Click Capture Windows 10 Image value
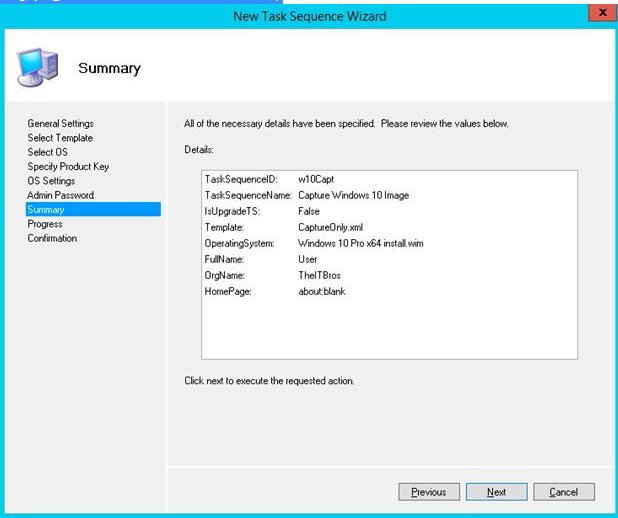Screen dimensions: 618x518 (x=354, y=195)
